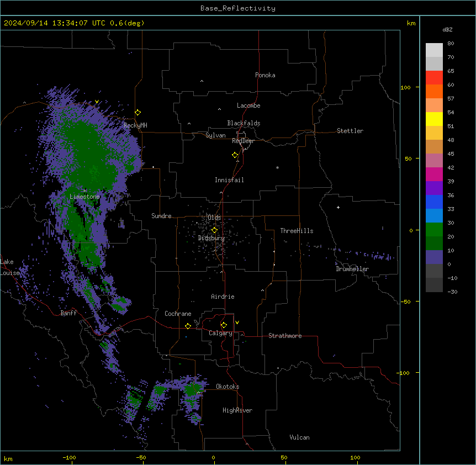Click the Calgary city label
476x465 pixels.
220,333
